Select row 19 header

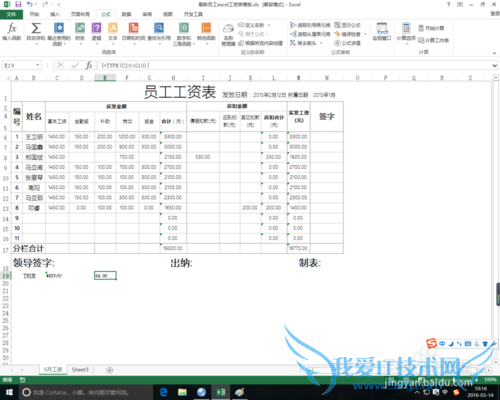click(6, 276)
